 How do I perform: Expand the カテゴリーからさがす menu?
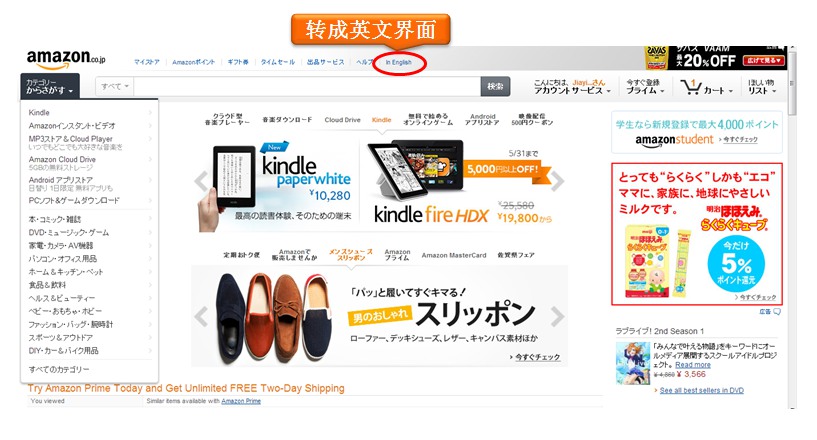click(50, 86)
